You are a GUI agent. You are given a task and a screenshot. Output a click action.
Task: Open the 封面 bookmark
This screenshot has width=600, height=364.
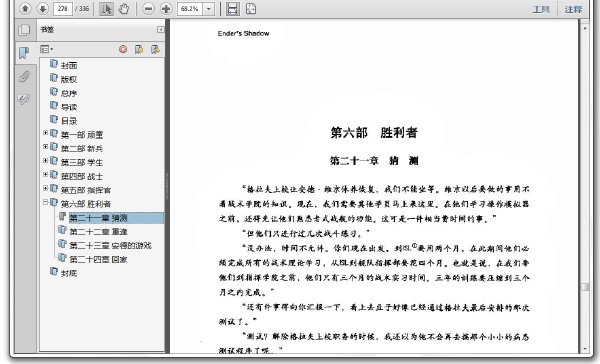click(69, 65)
